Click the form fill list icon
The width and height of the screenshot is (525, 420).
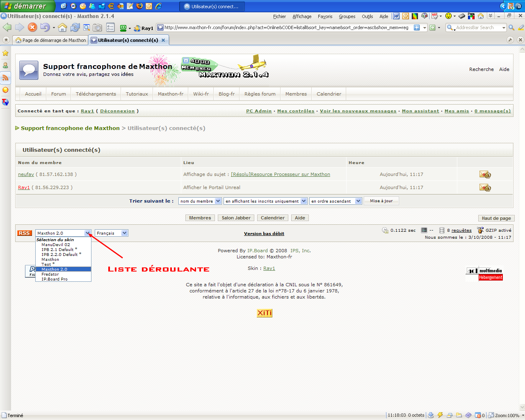[x=110, y=27]
